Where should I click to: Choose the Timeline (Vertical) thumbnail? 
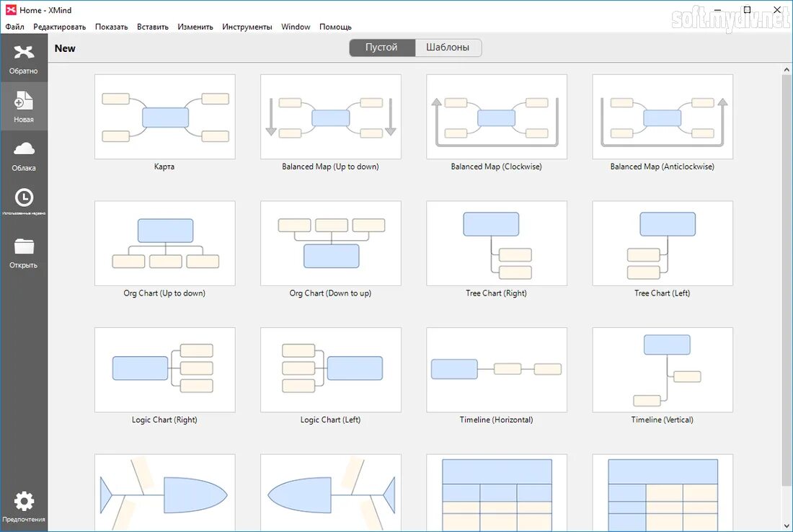(x=663, y=370)
